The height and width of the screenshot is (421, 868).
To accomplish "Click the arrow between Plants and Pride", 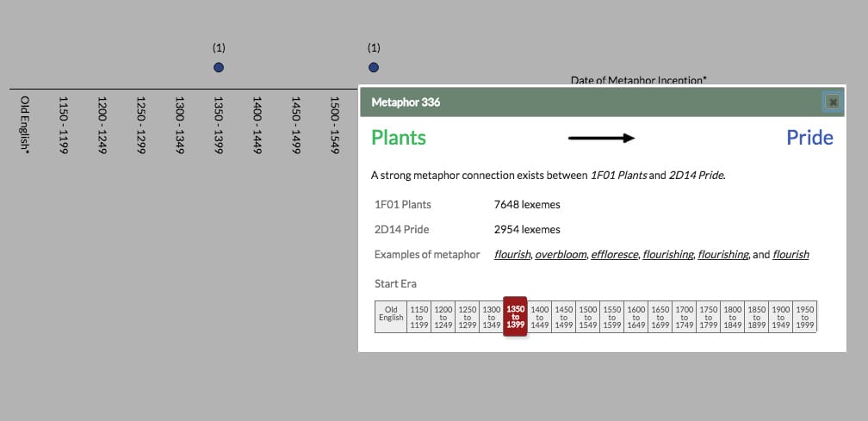I will pyautogui.click(x=600, y=138).
